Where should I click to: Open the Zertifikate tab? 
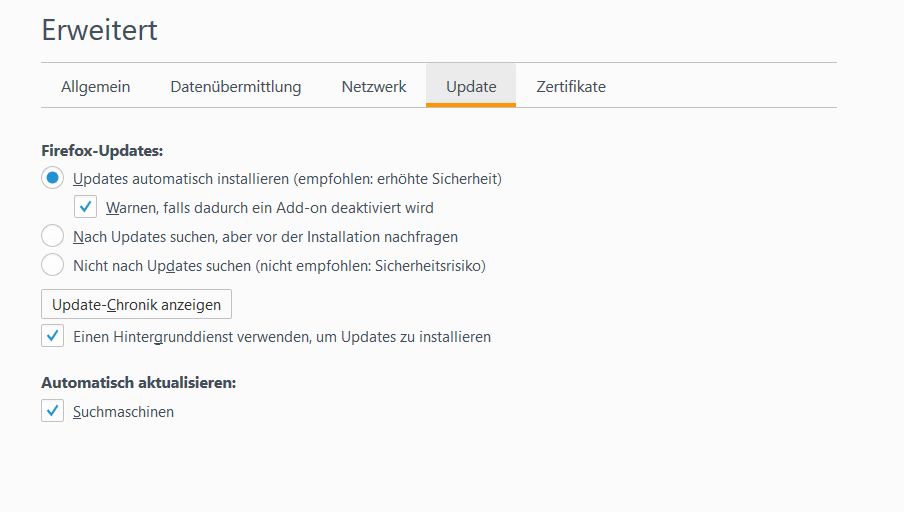coord(571,86)
